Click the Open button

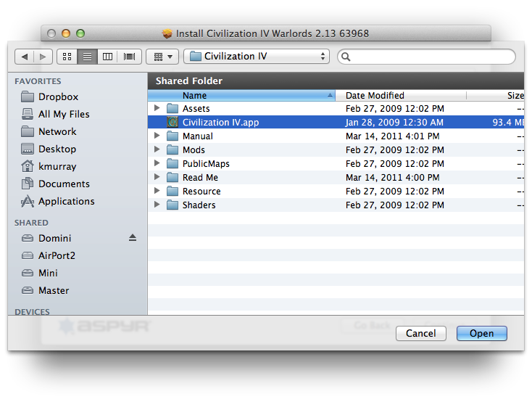(482, 333)
